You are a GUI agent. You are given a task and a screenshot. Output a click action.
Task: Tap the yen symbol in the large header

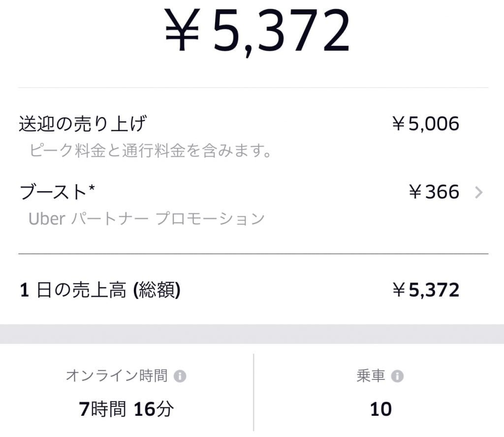182,31
